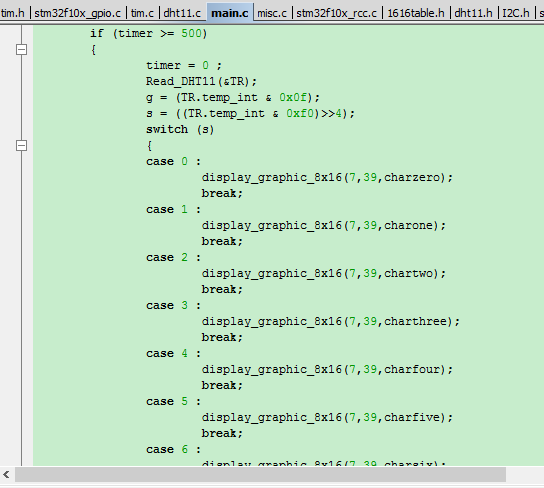Viewport: 544px width, 488px height.
Task: Switch to the tim.h tab
Action: (x=13, y=13)
